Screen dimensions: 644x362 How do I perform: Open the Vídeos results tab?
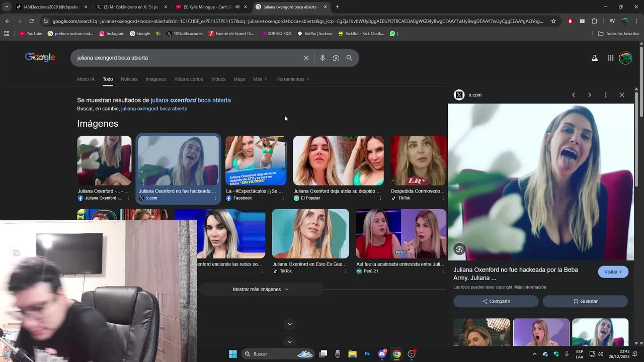218,79
